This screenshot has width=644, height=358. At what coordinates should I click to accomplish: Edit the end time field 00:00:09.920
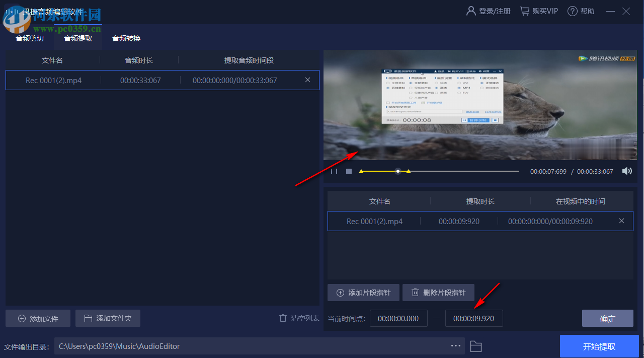[x=474, y=318]
